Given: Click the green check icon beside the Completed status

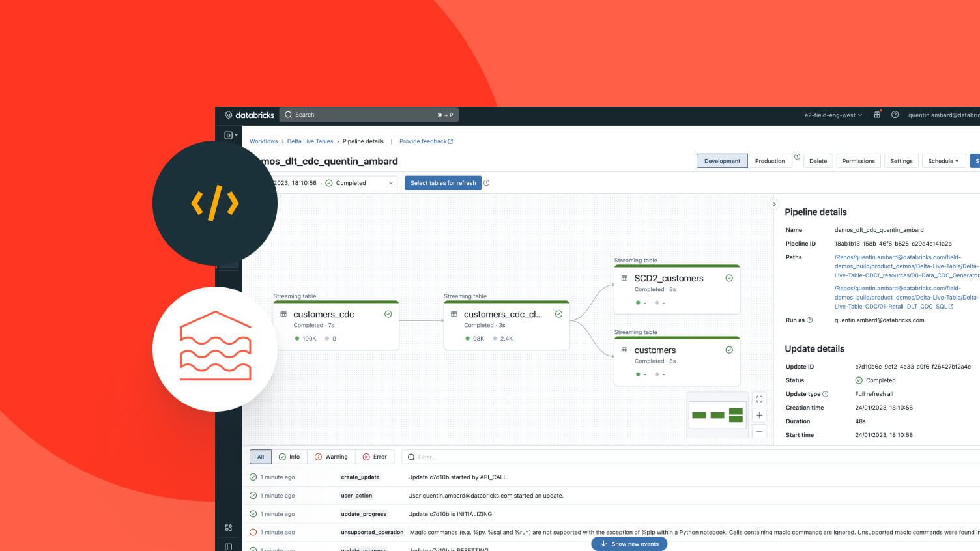Looking at the screenshot, I should [859, 380].
